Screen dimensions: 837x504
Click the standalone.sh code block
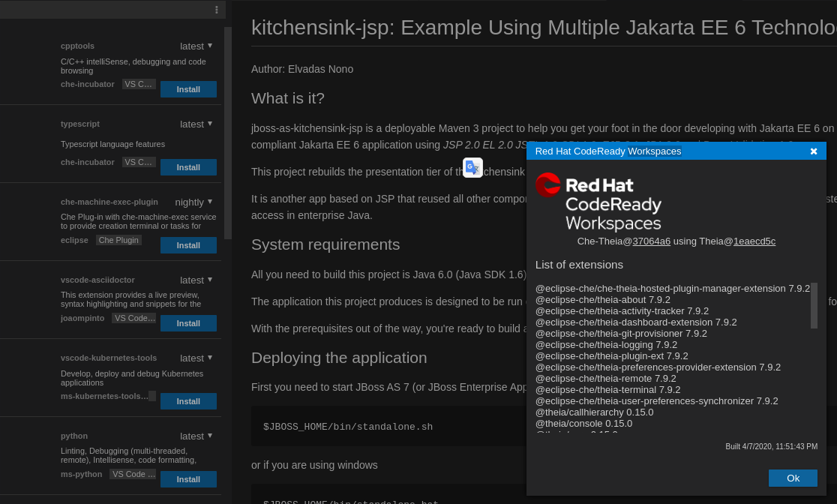point(388,427)
